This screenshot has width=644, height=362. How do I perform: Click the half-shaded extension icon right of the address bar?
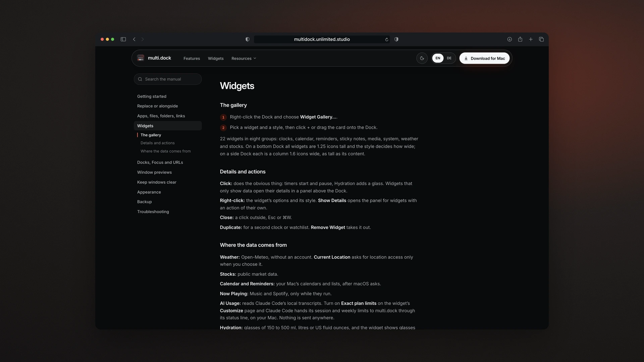(x=396, y=39)
